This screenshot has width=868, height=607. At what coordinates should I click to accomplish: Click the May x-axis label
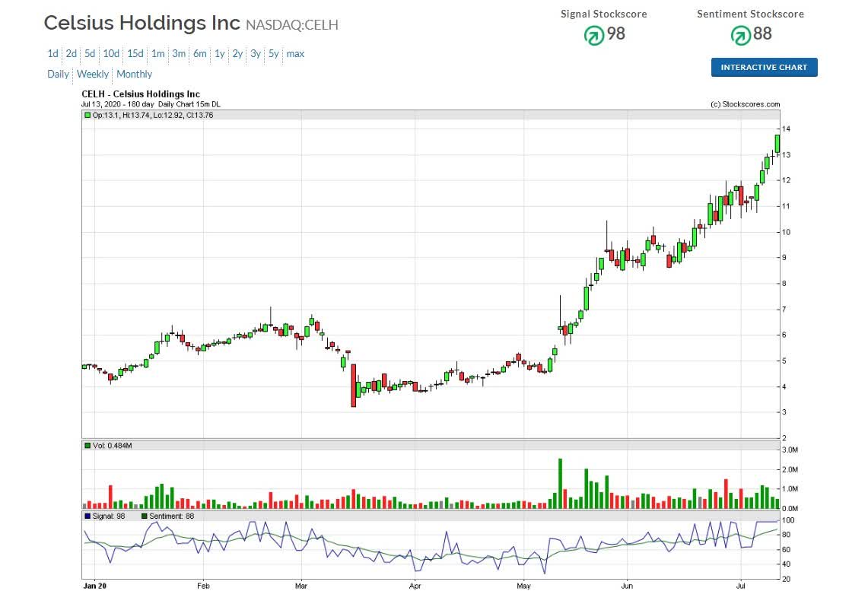coord(523,586)
